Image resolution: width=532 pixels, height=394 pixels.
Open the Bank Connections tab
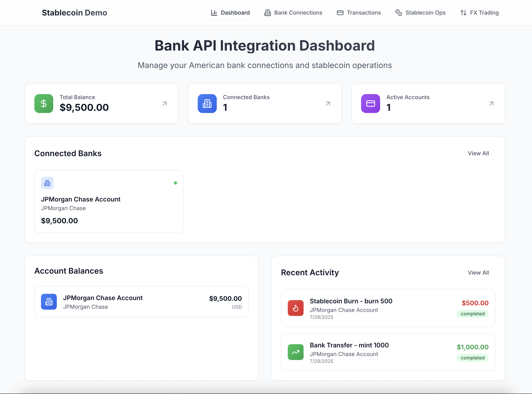coord(293,13)
